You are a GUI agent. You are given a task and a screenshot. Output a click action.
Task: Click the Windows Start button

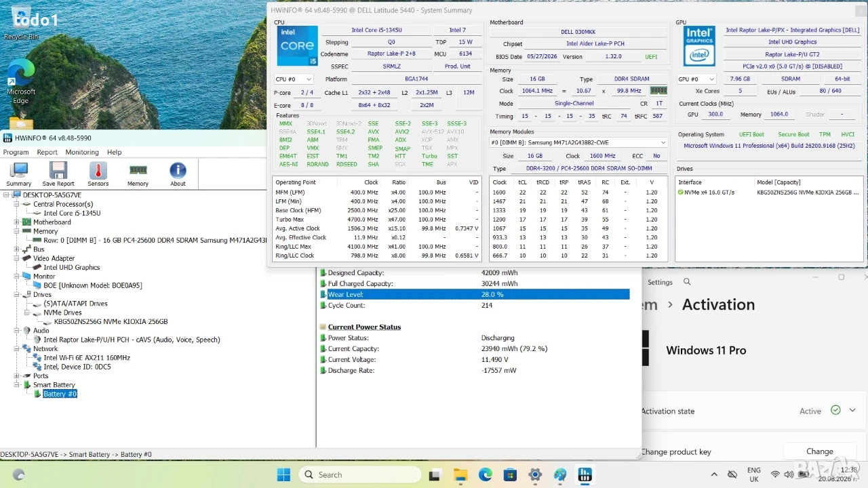[x=283, y=475]
